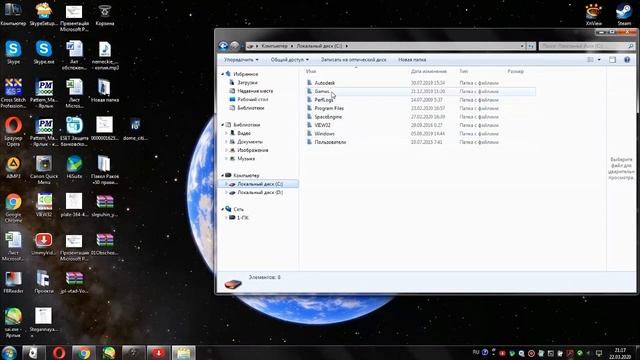
Task: Click Записать на оптический диск
Action: click(353, 60)
